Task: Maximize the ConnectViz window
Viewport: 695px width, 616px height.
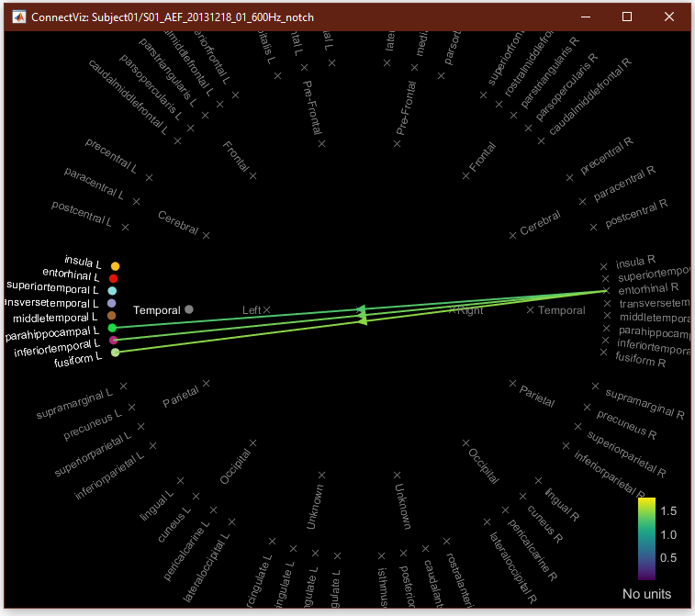Action: tap(627, 17)
